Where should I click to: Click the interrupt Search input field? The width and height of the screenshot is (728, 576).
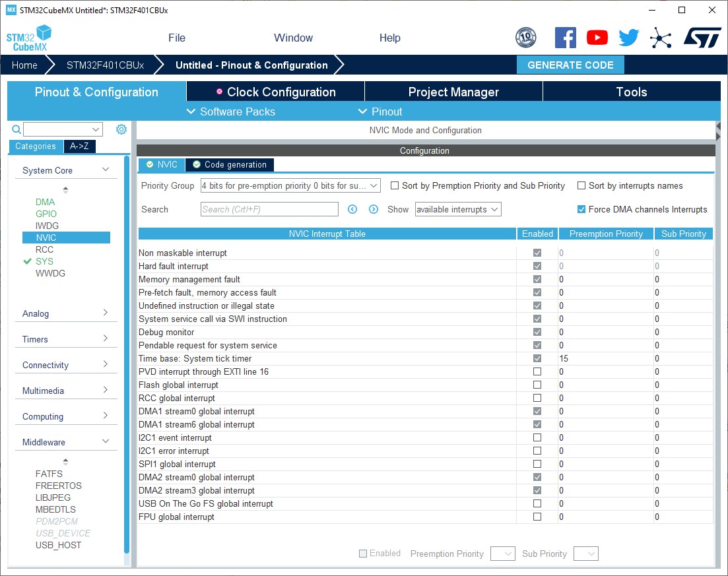pos(269,209)
